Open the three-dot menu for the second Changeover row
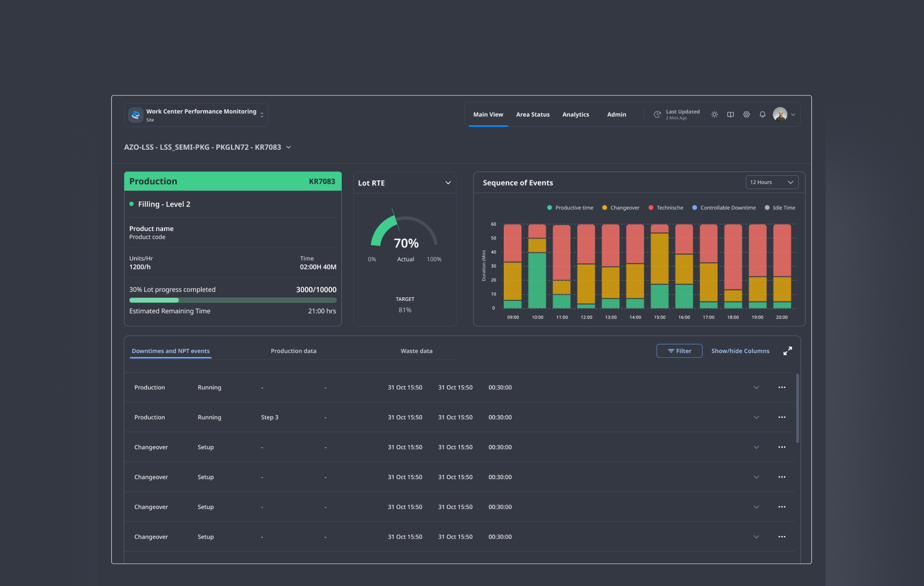The image size is (924, 586). pos(782,477)
